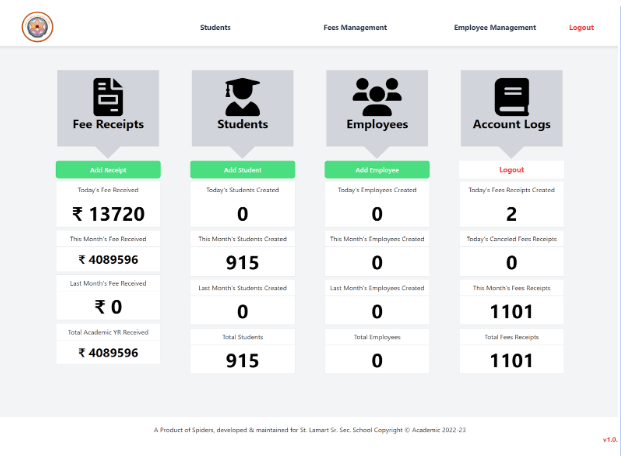Click the Logout button under Account Logs
Viewport: 621px width, 456px height.
coord(511,170)
